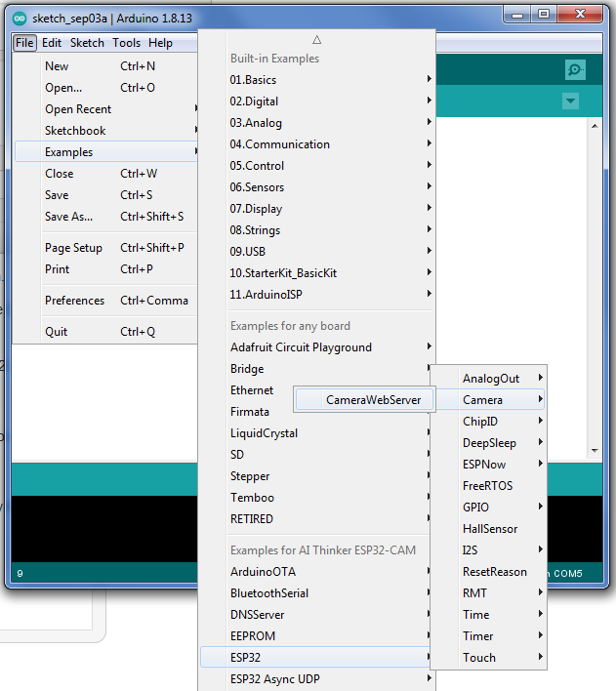Open EEPROM examples submenu
The width and height of the screenshot is (616, 691).
(x=315, y=636)
